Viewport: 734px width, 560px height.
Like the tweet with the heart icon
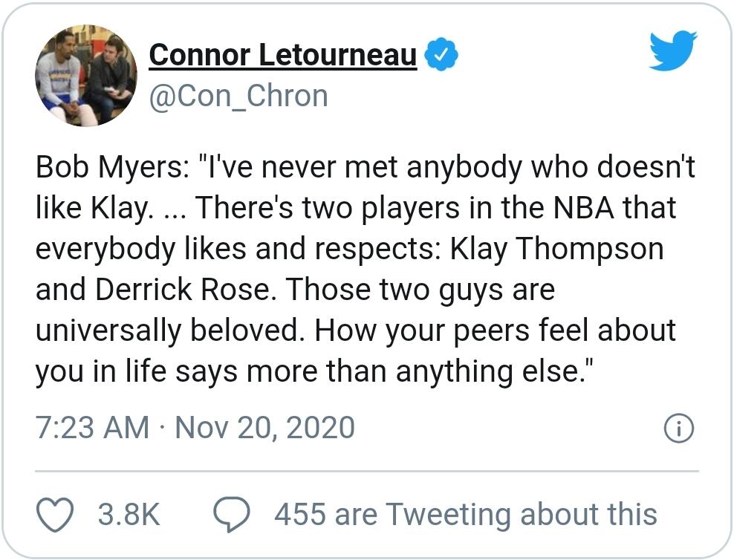click(54, 514)
